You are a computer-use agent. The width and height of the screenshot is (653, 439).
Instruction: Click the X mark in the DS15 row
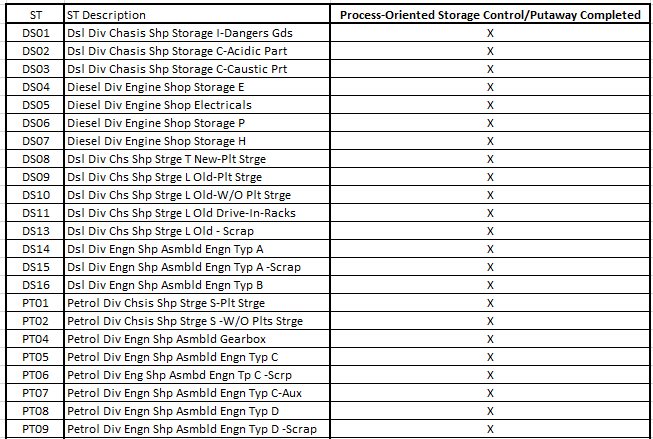[490, 267]
